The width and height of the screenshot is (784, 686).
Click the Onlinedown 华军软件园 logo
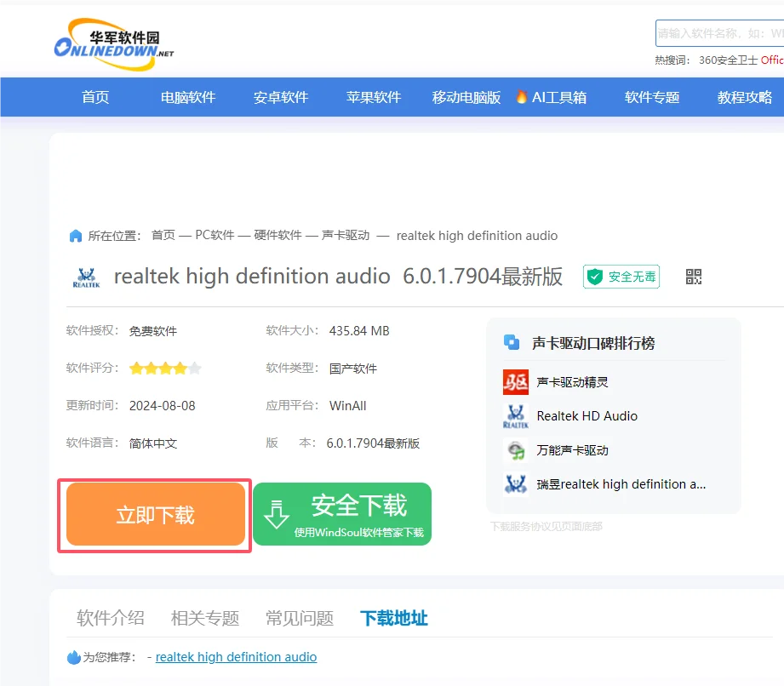113,44
